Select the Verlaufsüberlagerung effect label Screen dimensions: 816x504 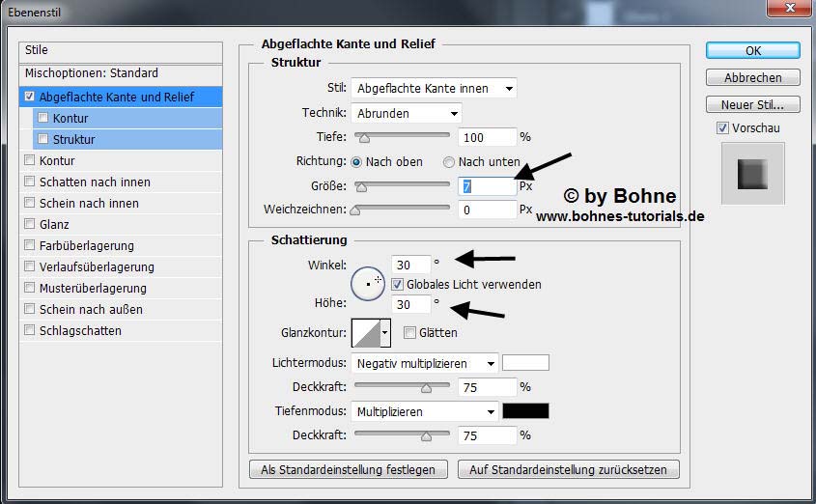[x=97, y=266]
